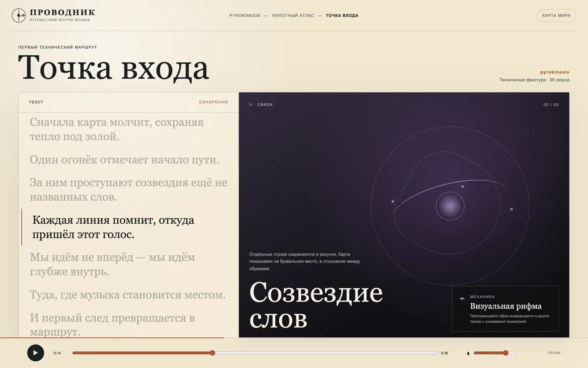Click the II · Связи scene label
The height and width of the screenshot is (368, 588).
click(x=261, y=105)
